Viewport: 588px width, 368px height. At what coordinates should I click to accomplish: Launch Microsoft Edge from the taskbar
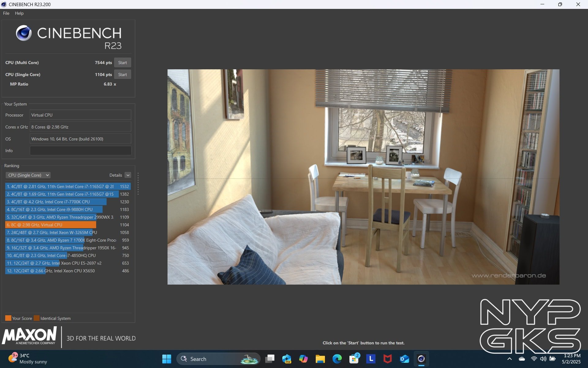tap(337, 359)
